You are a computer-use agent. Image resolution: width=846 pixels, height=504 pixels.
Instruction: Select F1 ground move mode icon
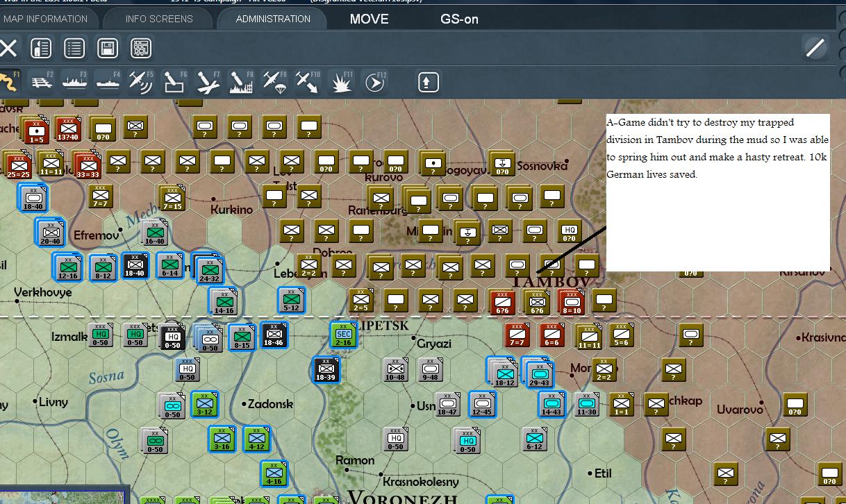(8, 82)
